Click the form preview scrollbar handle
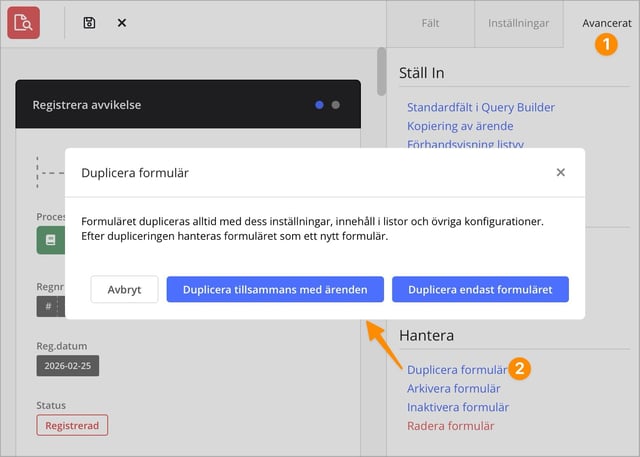 click(382, 71)
